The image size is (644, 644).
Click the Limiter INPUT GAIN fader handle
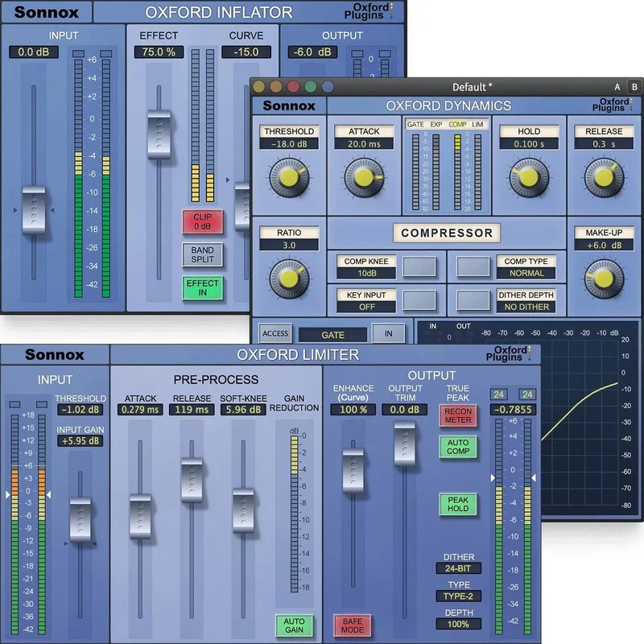[80, 519]
